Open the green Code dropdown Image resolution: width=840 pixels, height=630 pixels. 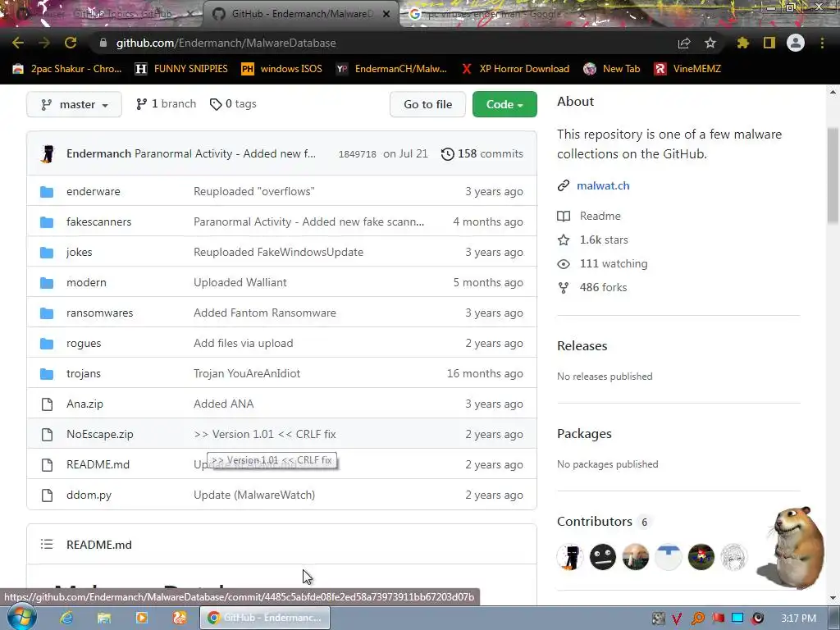coord(504,104)
